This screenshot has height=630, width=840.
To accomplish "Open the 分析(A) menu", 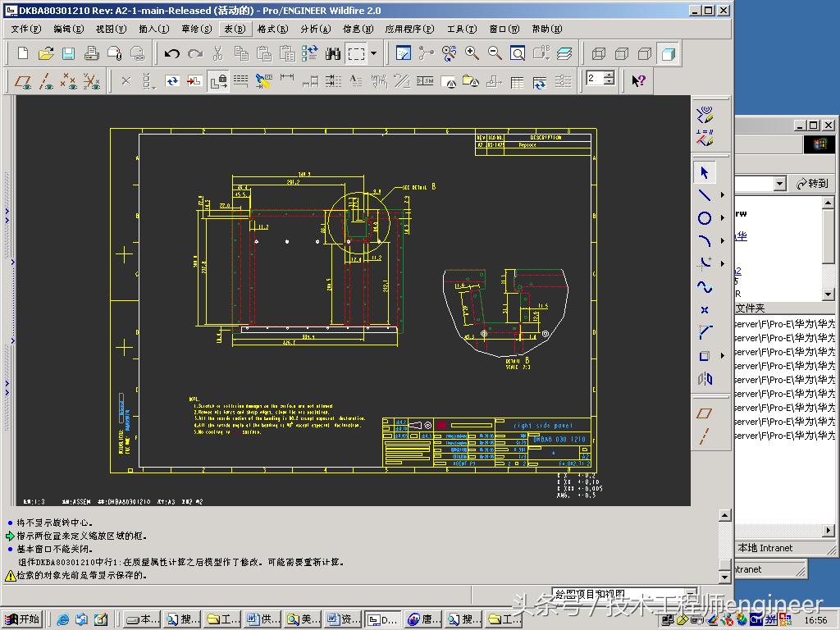I will (x=315, y=29).
